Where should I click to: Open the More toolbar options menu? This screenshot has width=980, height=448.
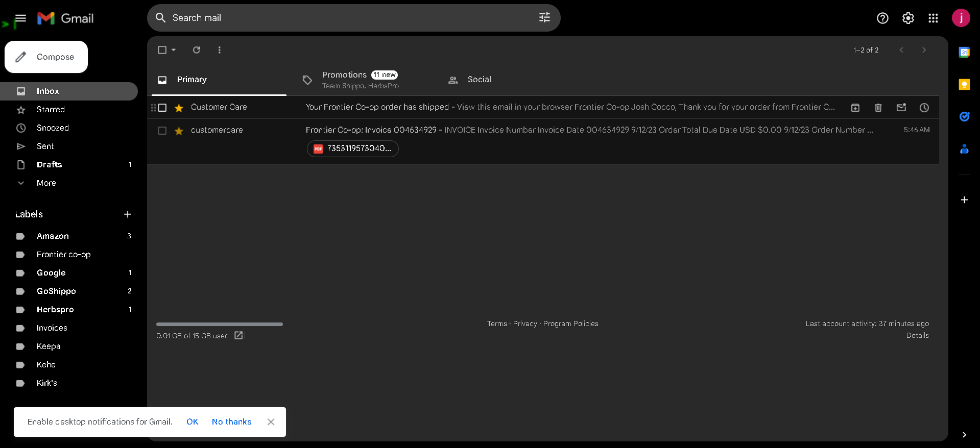pos(220,50)
